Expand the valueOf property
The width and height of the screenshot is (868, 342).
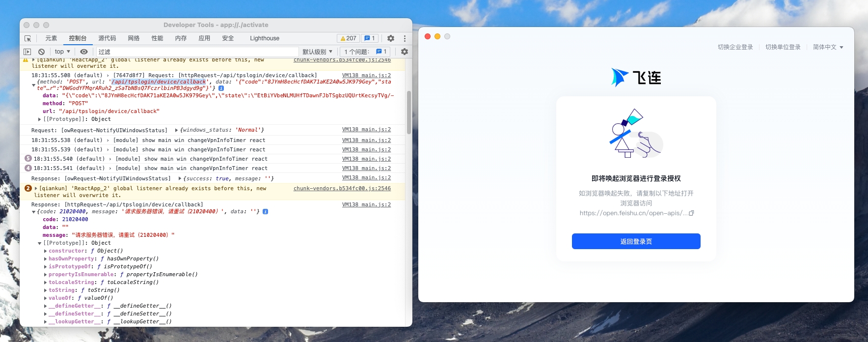(46, 298)
